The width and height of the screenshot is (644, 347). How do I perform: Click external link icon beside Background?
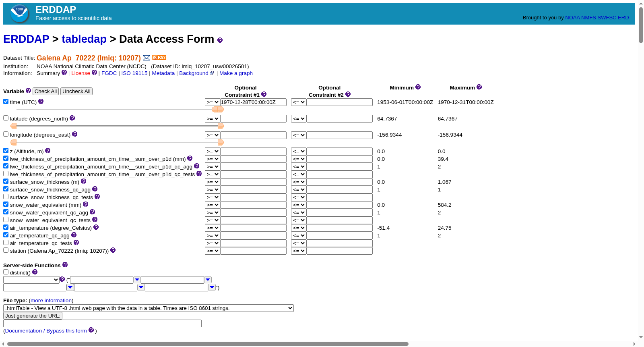click(x=212, y=73)
